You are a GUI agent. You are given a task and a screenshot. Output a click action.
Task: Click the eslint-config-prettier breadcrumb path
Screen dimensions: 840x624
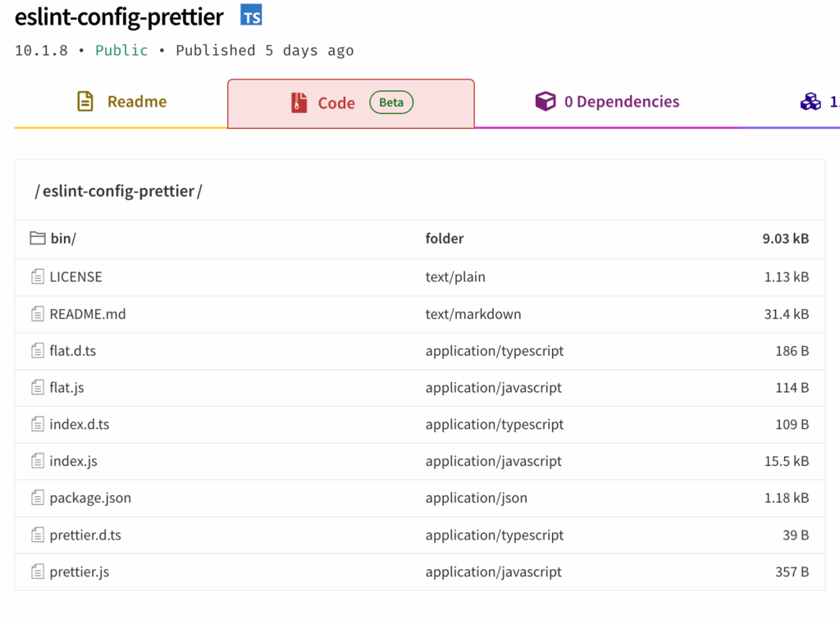[x=118, y=191]
